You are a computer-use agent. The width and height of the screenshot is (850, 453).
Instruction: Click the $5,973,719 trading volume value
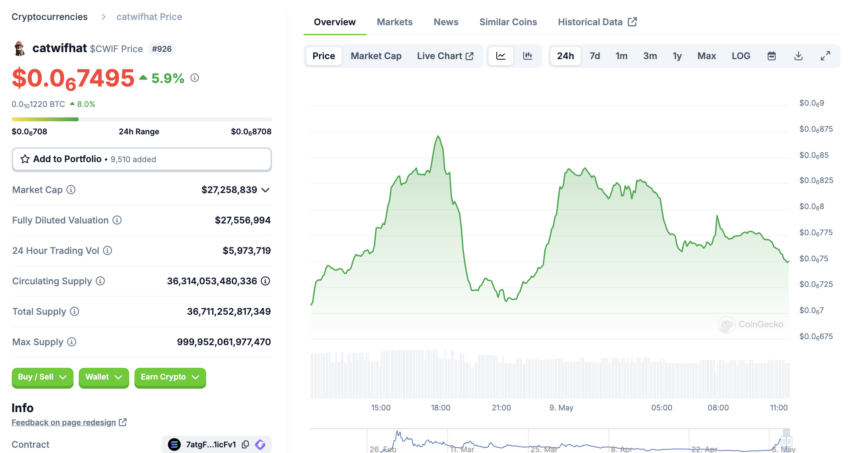pos(247,250)
